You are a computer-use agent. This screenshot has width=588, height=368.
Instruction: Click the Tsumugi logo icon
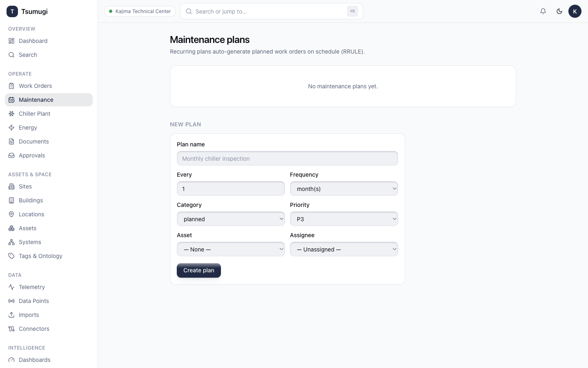[x=12, y=11]
